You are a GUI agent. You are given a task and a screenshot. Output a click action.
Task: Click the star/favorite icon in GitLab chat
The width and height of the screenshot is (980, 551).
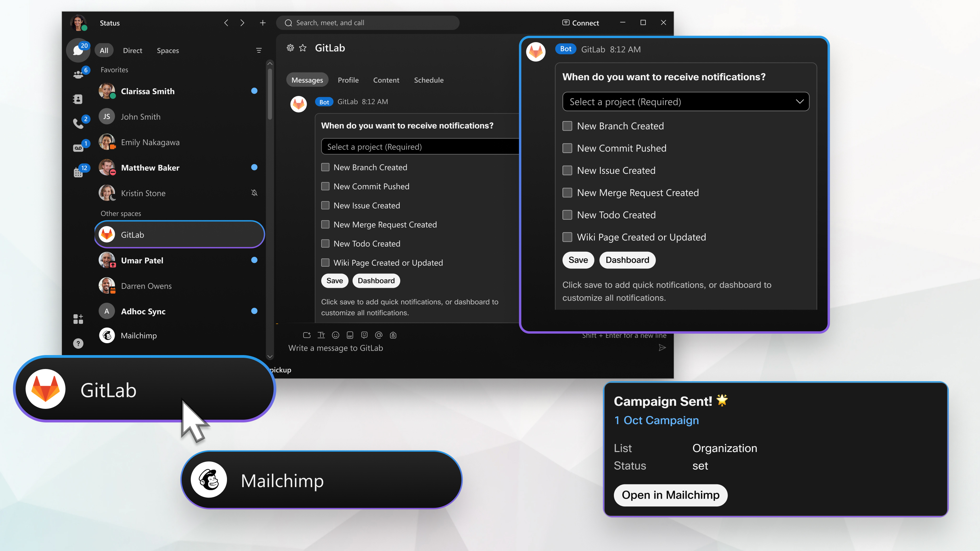click(x=304, y=48)
